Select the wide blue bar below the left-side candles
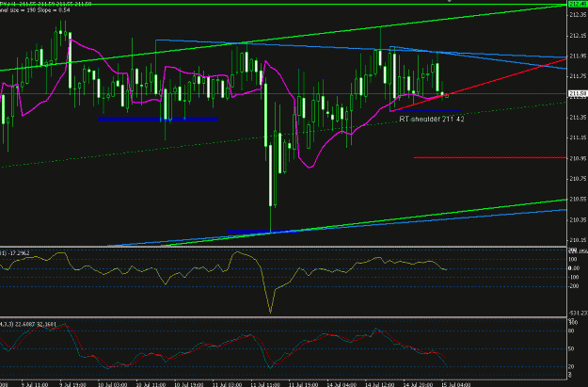The image size is (588, 387). pyautogui.click(x=158, y=119)
